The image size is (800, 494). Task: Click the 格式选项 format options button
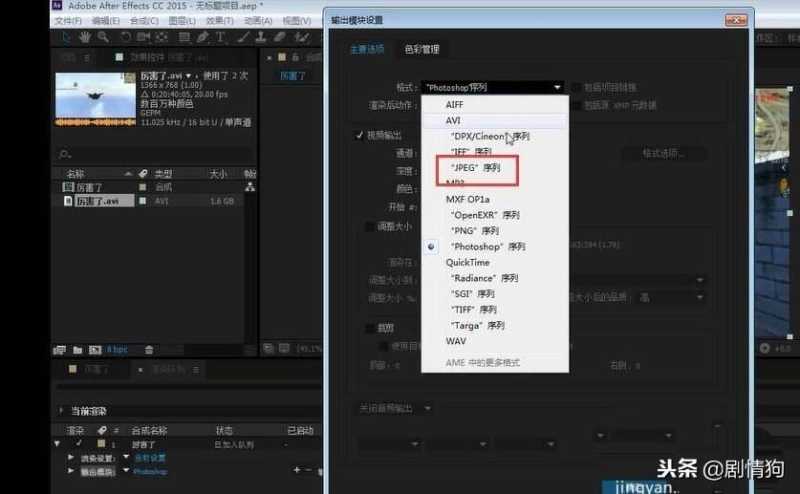click(664, 153)
